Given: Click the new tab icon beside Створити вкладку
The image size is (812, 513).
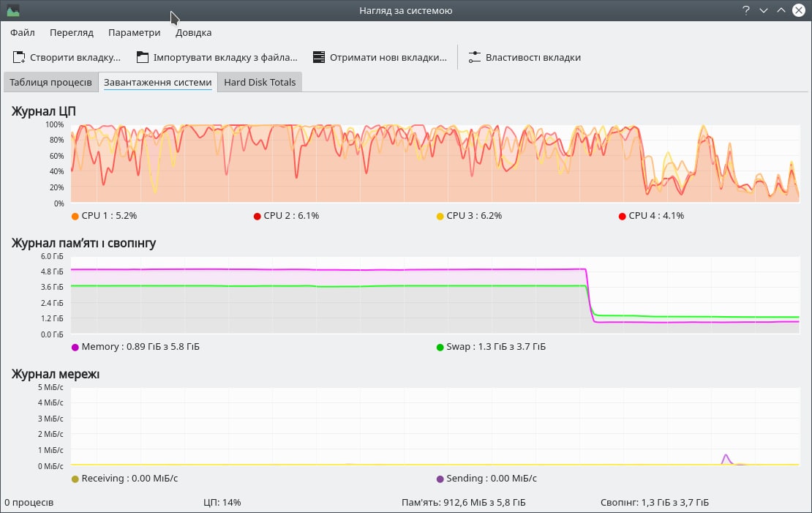Looking at the screenshot, I should [x=18, y=57].
